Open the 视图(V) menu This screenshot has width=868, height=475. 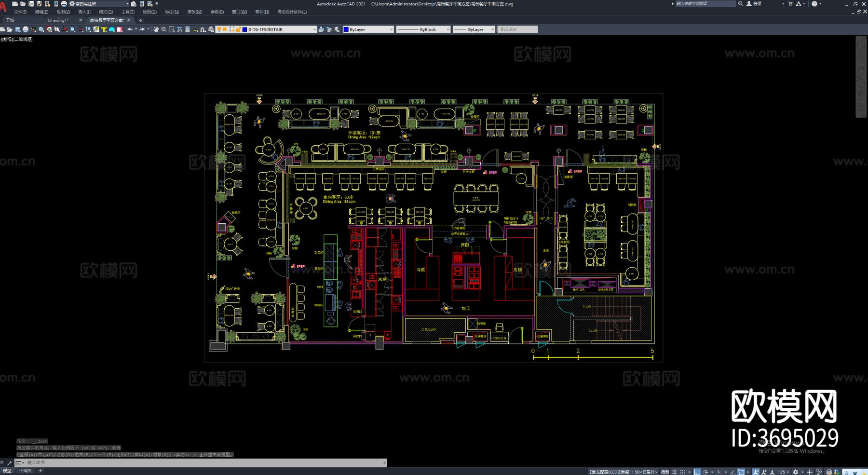(63, 12)
